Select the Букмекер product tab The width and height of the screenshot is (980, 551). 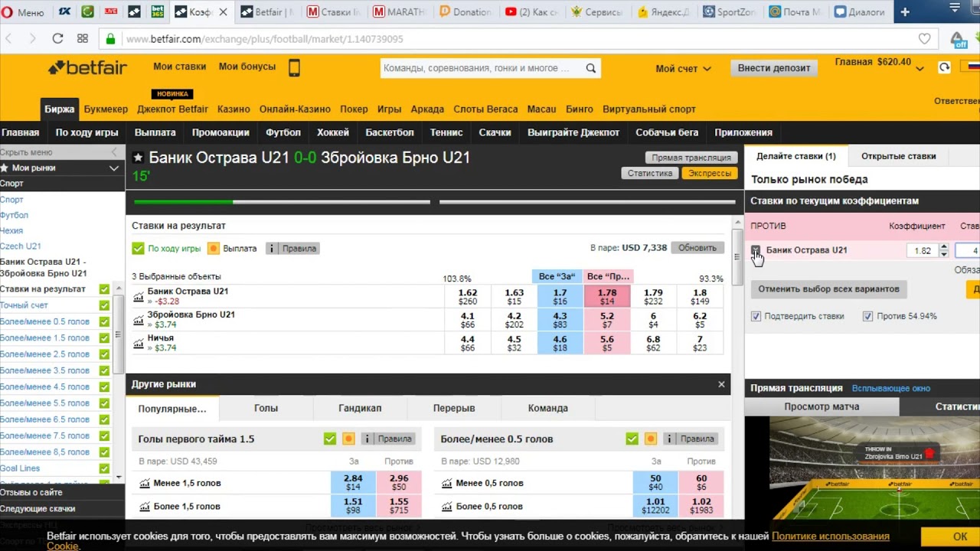[x=106, y=109]
